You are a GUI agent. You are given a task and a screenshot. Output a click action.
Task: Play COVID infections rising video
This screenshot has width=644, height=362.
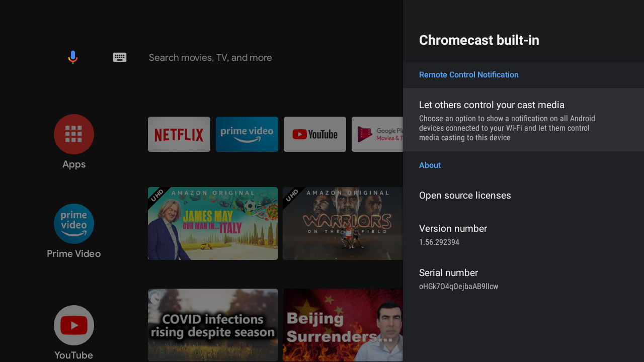[213, 325]
